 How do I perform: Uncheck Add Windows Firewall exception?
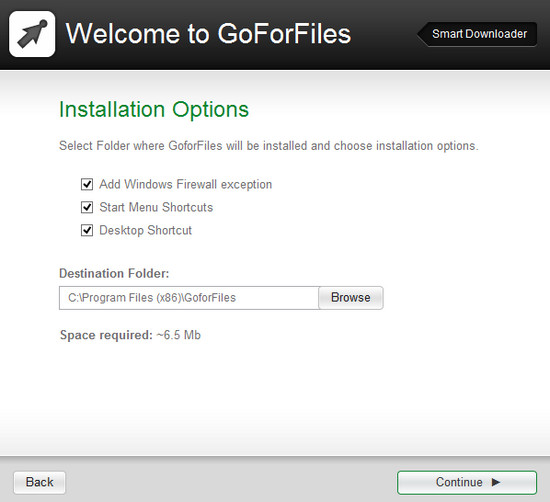[87, 184]
